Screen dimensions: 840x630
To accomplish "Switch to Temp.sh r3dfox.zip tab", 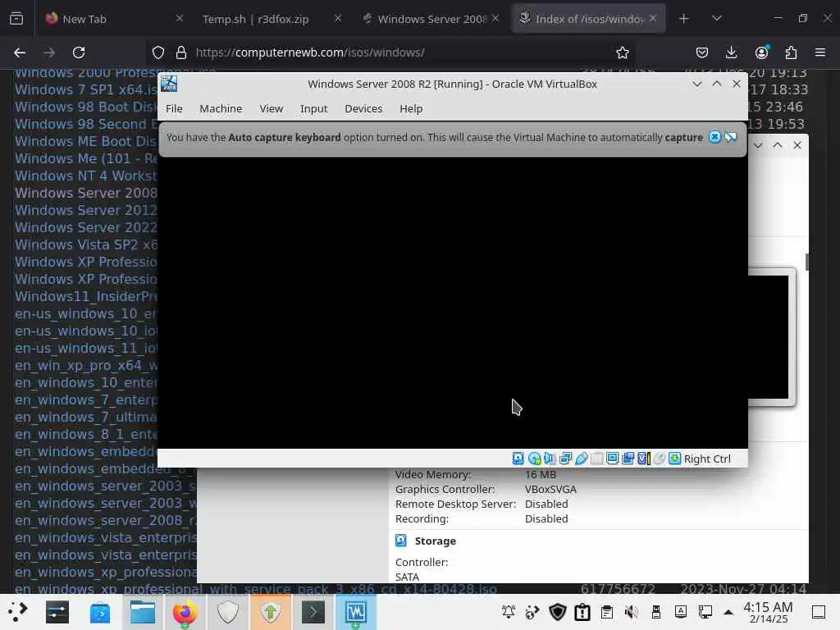I will (270, 19).
